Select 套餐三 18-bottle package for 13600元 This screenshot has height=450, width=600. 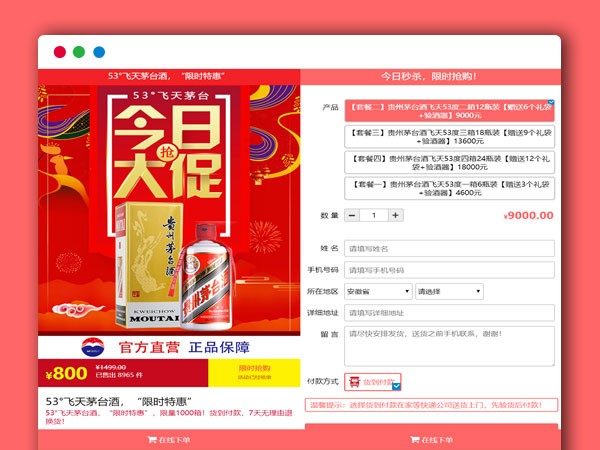(450, 136)
